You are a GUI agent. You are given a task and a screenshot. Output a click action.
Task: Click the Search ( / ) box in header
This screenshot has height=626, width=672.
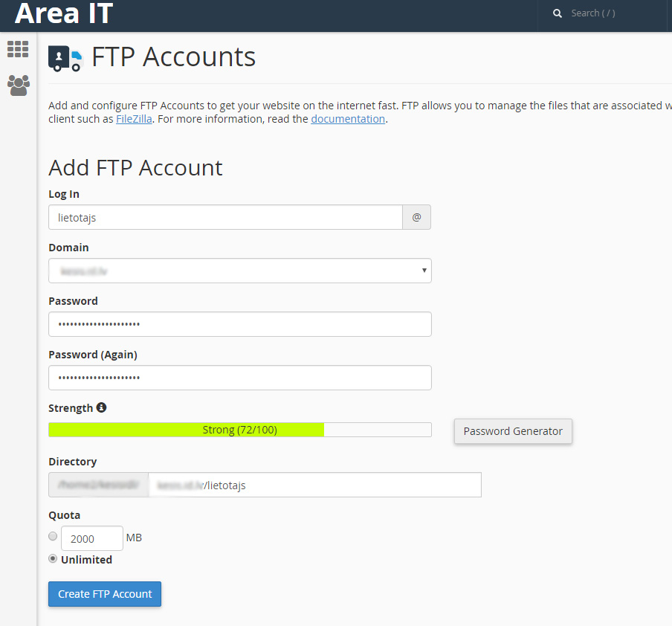click(x=602, y=13)
